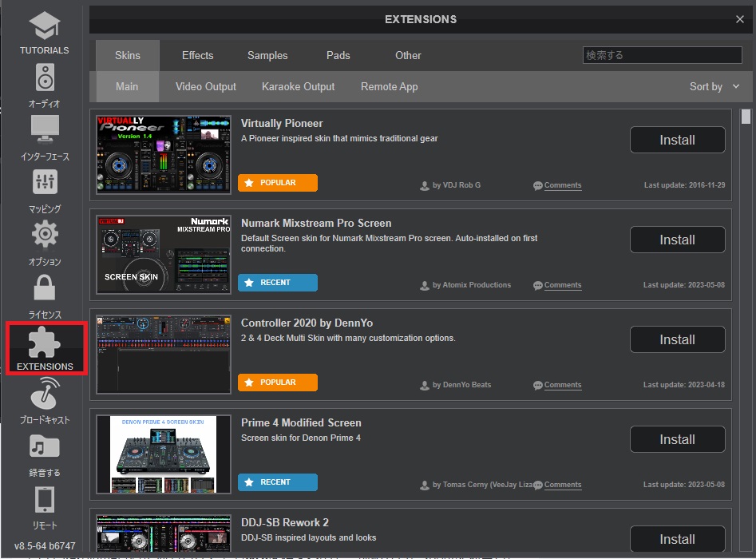Close the Extensions window
756x559 pixels.
point(739,19)
